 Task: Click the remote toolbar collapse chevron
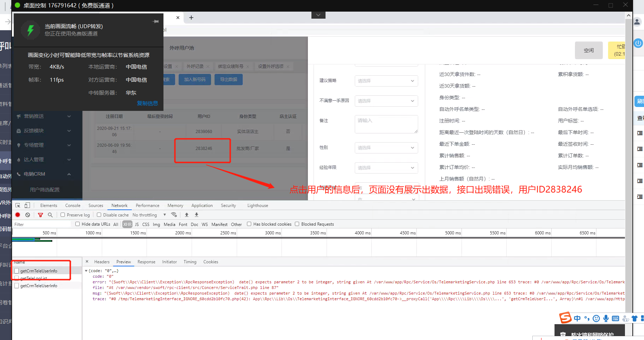click(x=318, y=15)
